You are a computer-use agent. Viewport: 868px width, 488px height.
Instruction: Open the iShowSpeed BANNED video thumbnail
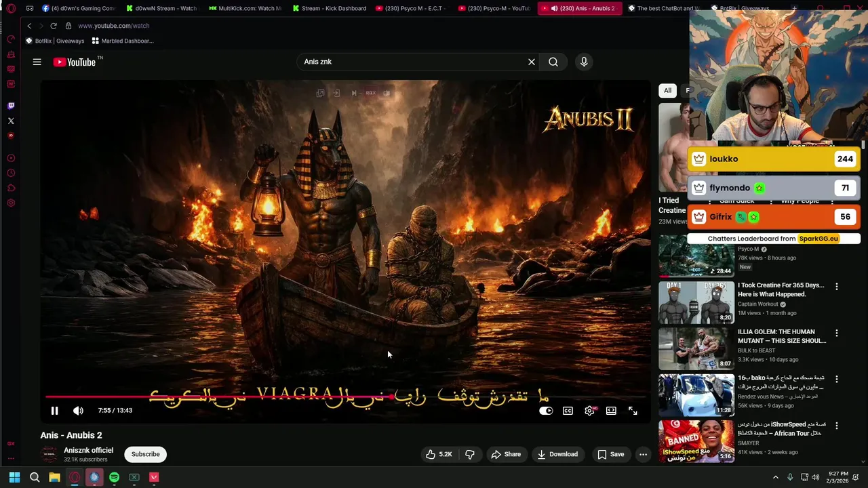pyautogui.click(x=696, y=441)
